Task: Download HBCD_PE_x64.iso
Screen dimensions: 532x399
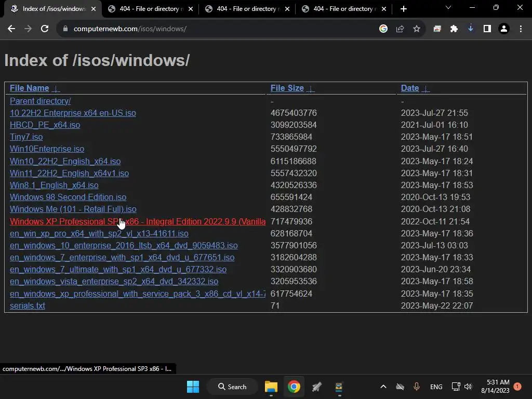Action: (45, 125)
